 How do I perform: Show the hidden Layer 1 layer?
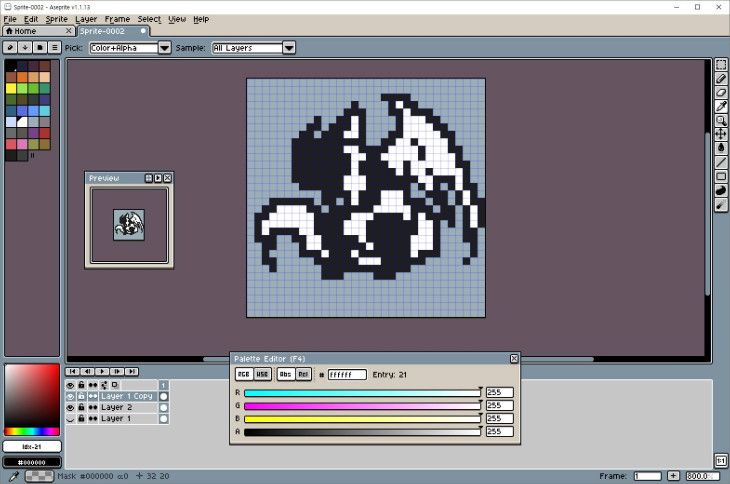click(x=70, y=419)
